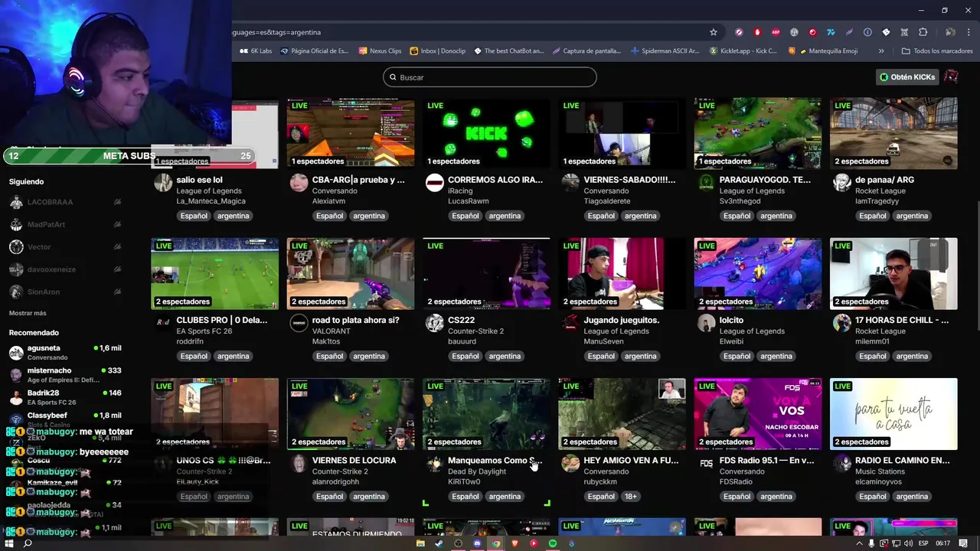
Task: Open File Explorer from the taskbar
Action: coord(420,543)
